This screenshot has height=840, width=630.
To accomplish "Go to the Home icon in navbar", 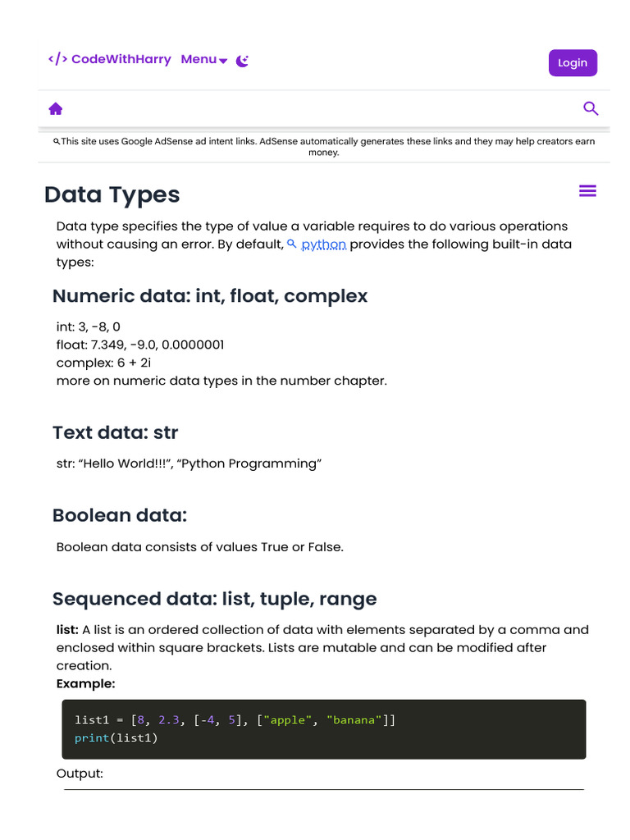I will click(x=56, y=109).
